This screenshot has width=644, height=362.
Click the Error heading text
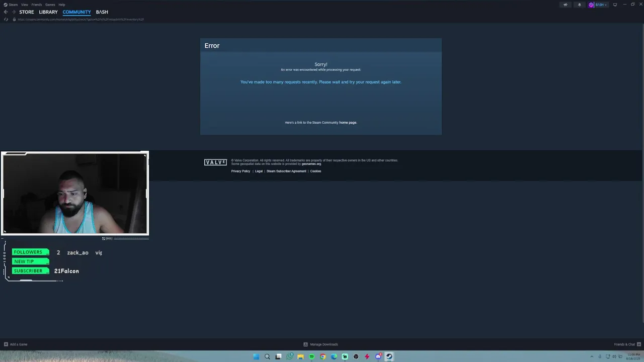coord(212,46)
